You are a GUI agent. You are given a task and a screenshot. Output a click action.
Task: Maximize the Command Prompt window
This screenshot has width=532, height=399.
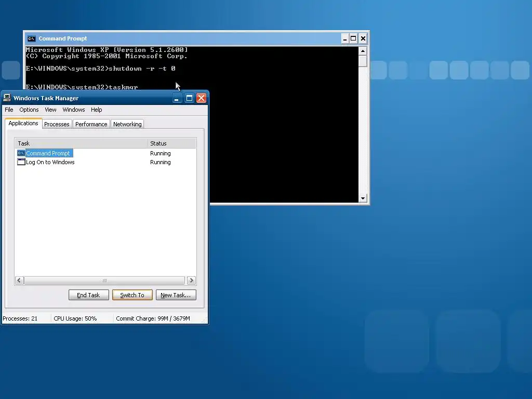[x=353, y=38]
